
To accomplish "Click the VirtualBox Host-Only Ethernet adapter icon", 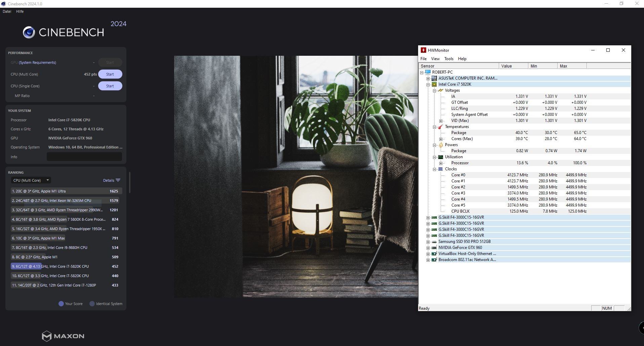I will click(x=434, y=254).
